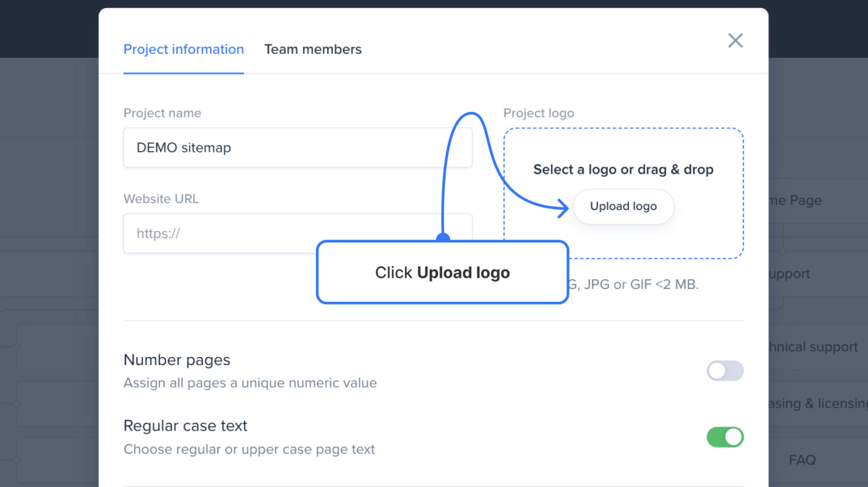Select the Choose regular or upper case text
The width and height of the screenshot is (868, 487).
coord(249,449)
